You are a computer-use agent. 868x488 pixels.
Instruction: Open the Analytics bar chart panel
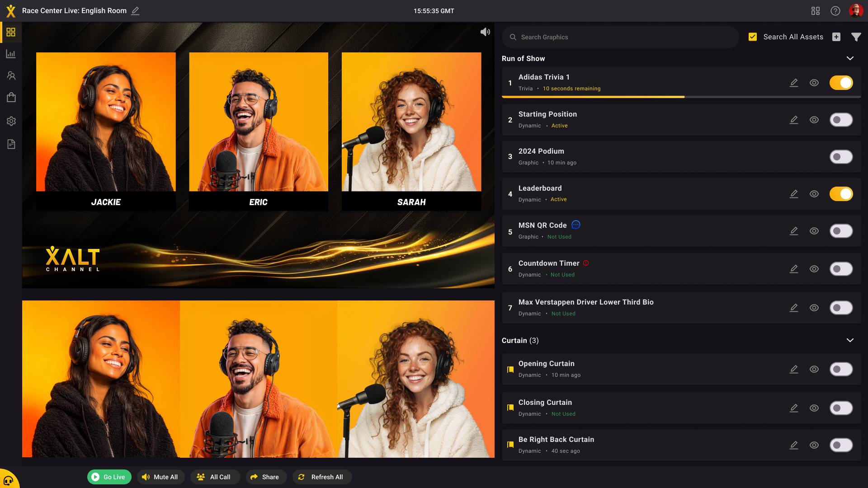tap(11, 54)
